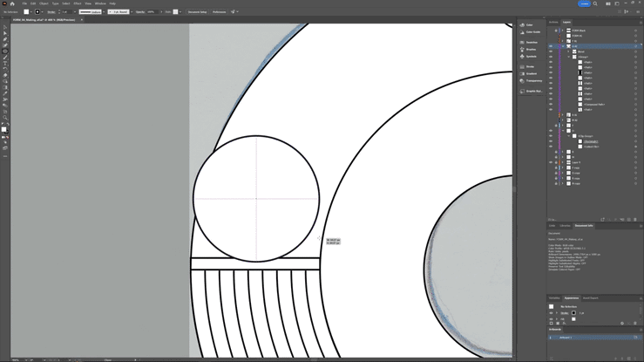Click the Home icon in top bar
Image resolution: width=644 pixels, height=362 pixels.
tap(12, 3)
